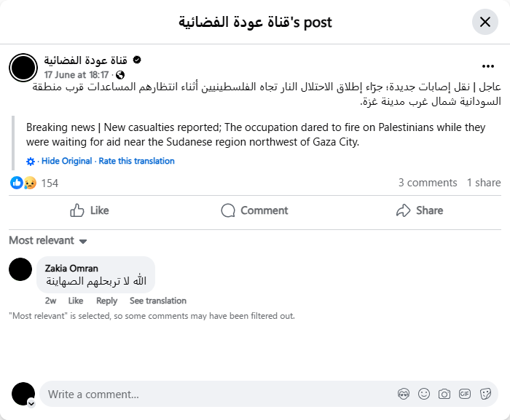
Task: Like the post
Action: [90, 210]
